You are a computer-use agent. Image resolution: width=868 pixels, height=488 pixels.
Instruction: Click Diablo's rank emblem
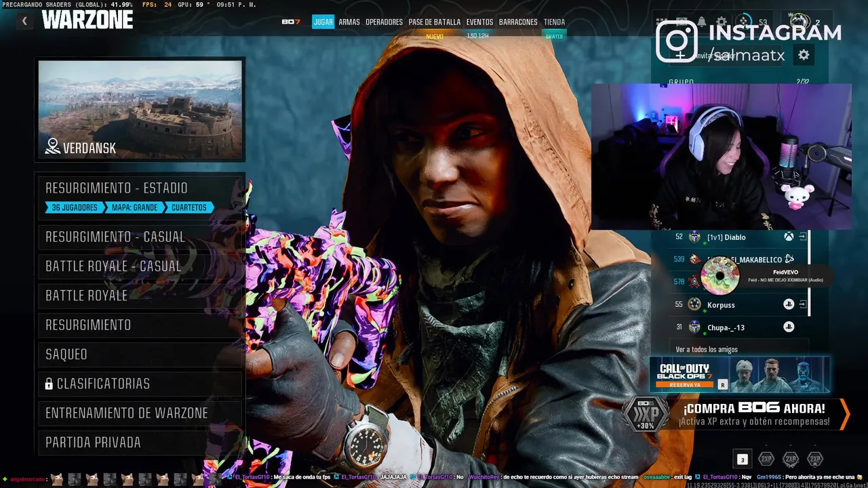[x=694, y=237]
